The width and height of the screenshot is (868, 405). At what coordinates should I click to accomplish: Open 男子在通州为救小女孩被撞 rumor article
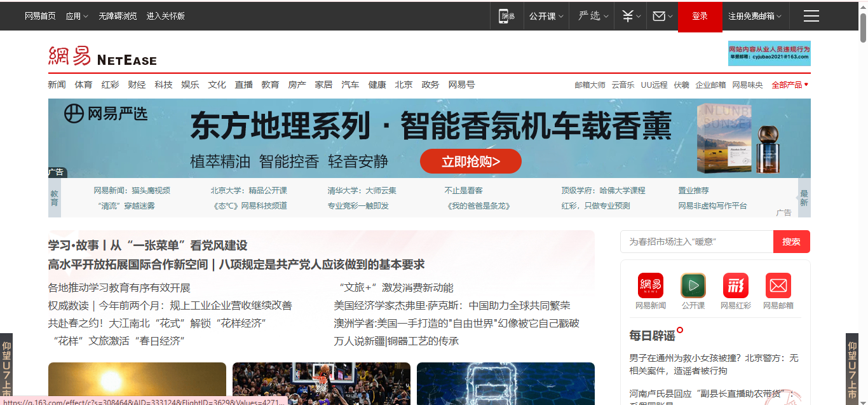pos(714,364)
